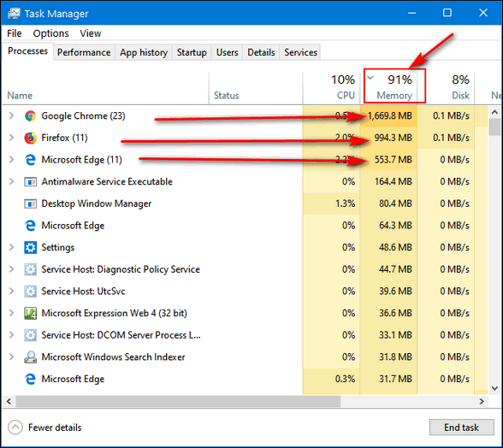Switch to the Services tab

[300, 52]
